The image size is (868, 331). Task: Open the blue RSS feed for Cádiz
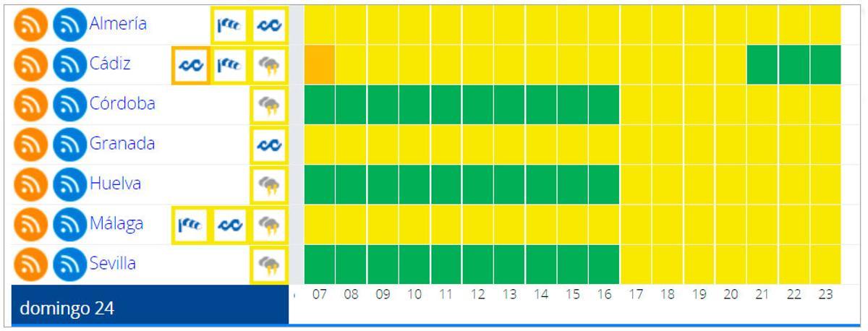click(x=70, y=66)
